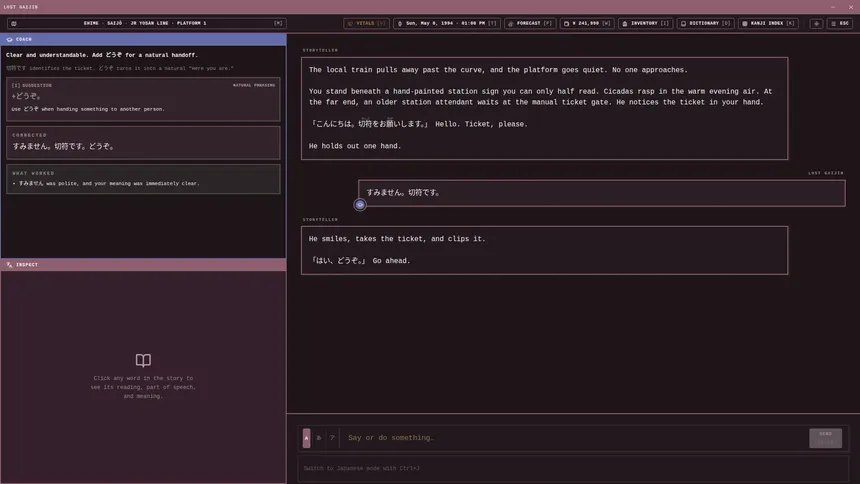Switch to the あ Japanese input mode
Screen dimensions: 860x484
[x=319, y=438]
